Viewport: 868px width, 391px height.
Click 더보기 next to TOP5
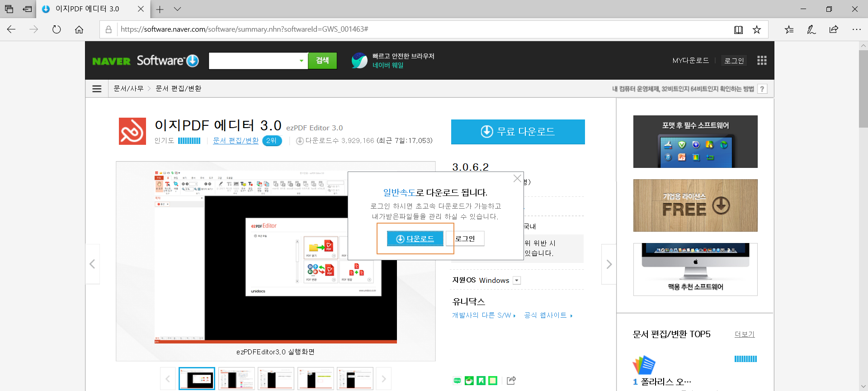pyautogui.click(x=745, y=334)
